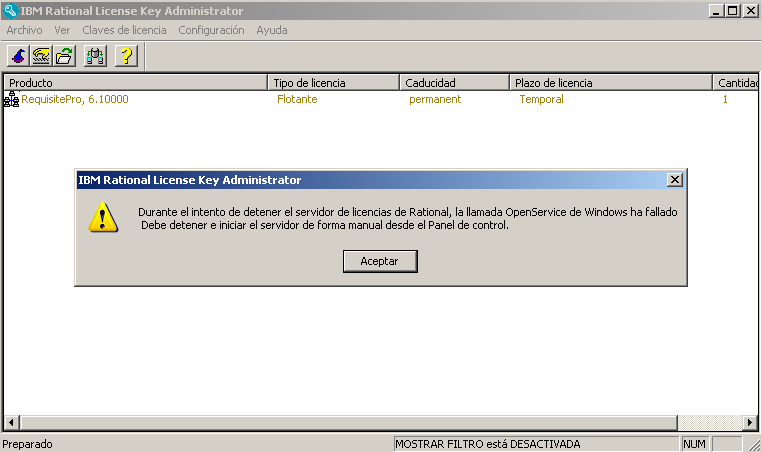Open the Archivo menu

tap(24, 30)
